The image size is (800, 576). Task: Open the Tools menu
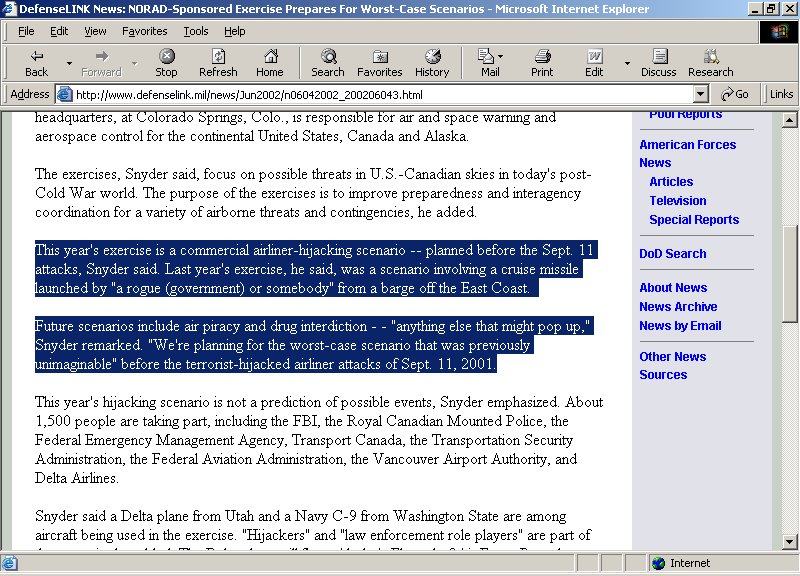tap(196, 32)
